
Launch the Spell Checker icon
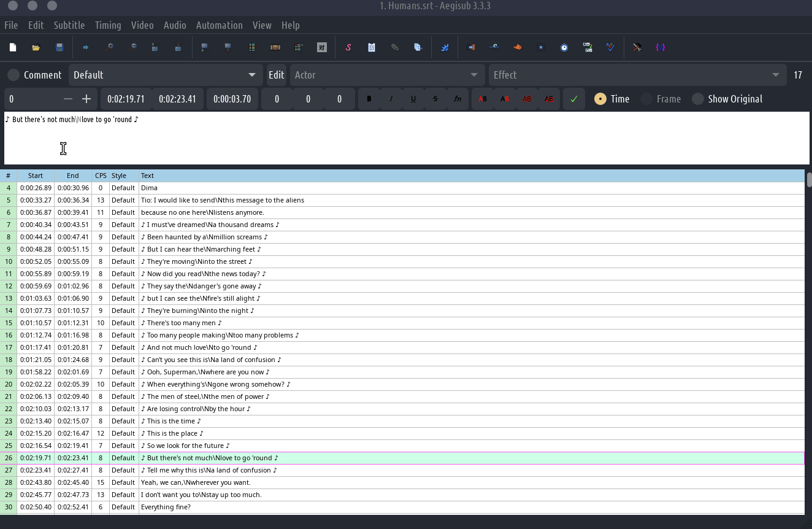tap(610, 47)
